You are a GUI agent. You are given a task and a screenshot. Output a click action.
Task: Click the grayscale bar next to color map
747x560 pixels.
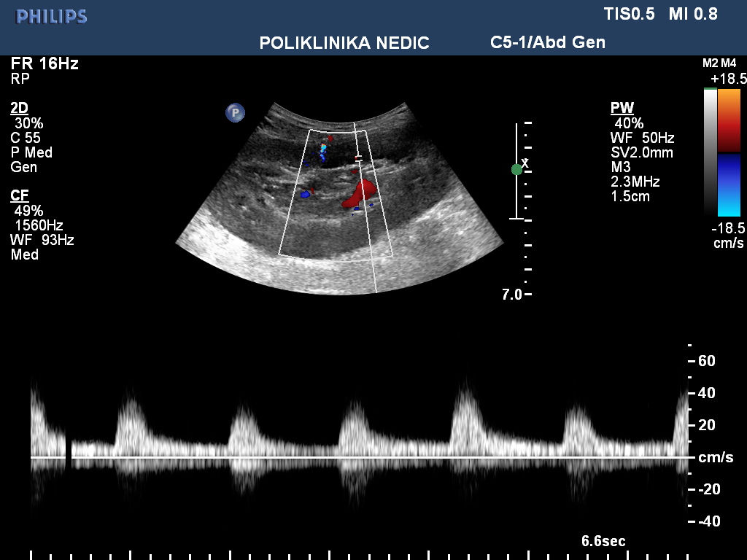pos(711,152)
